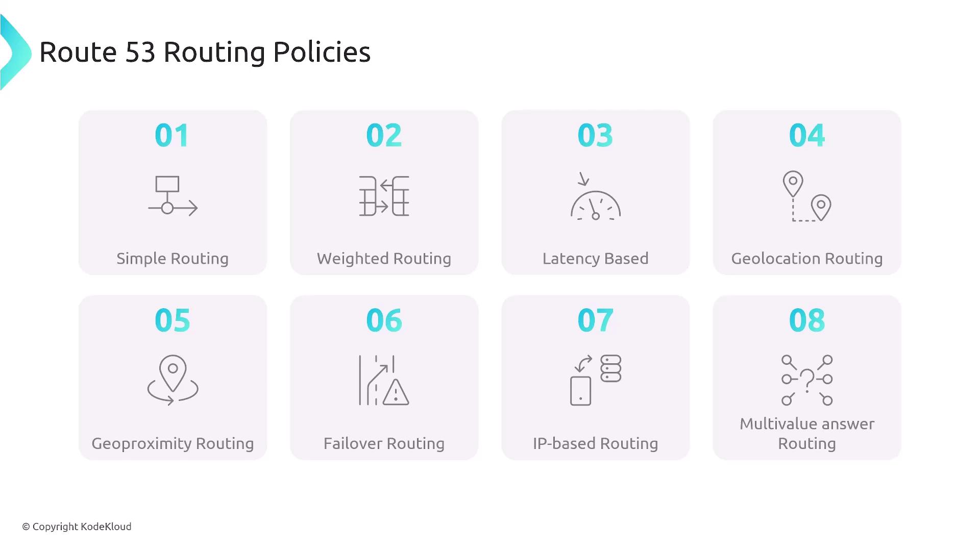
Task: Select the IP-based Routing device server icon
Action: tap(595, 380)
